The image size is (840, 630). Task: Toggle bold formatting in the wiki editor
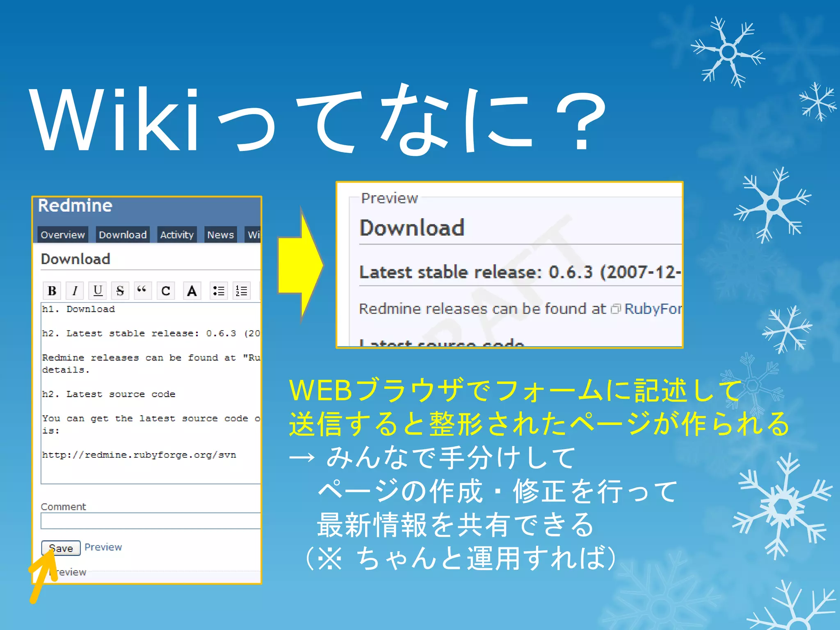pos(52,290)
